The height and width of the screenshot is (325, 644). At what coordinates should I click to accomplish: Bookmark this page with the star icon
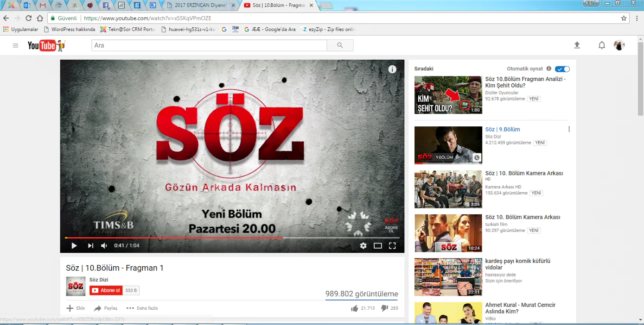(624, 18)
